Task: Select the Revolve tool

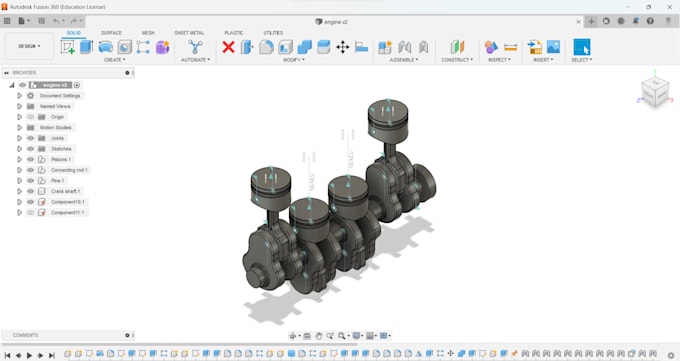Action: (105, 47)
